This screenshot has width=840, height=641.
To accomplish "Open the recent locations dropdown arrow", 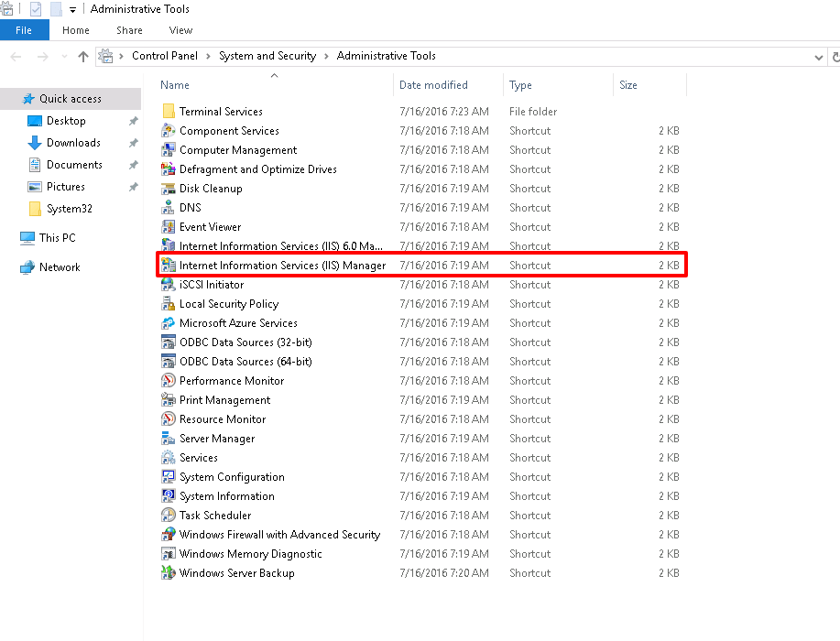I will pyautogui.click(x=65, y=56).
